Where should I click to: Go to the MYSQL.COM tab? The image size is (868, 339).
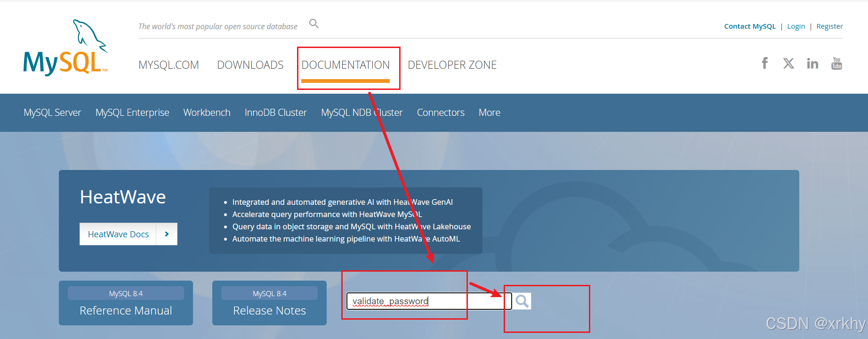pos(169,65)
